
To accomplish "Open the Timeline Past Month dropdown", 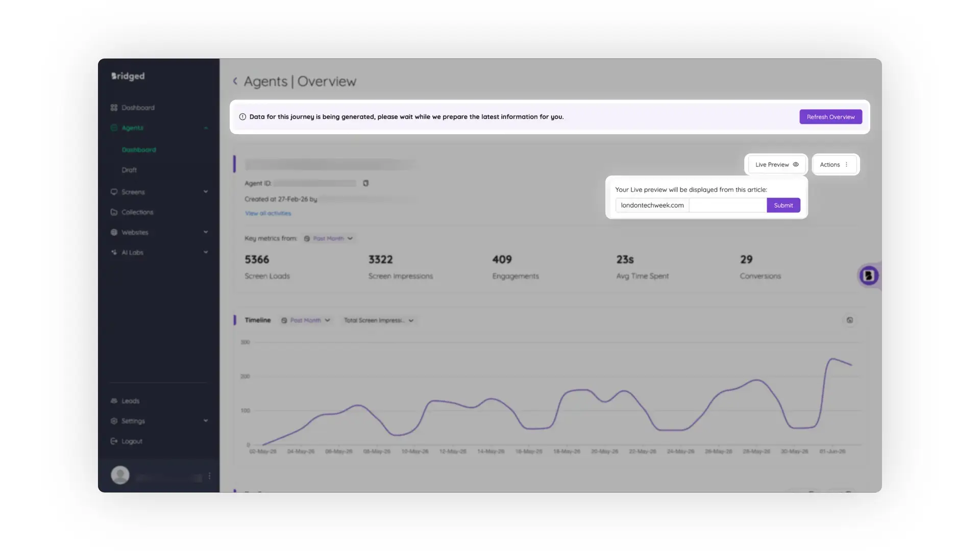I will pos(305,320).
